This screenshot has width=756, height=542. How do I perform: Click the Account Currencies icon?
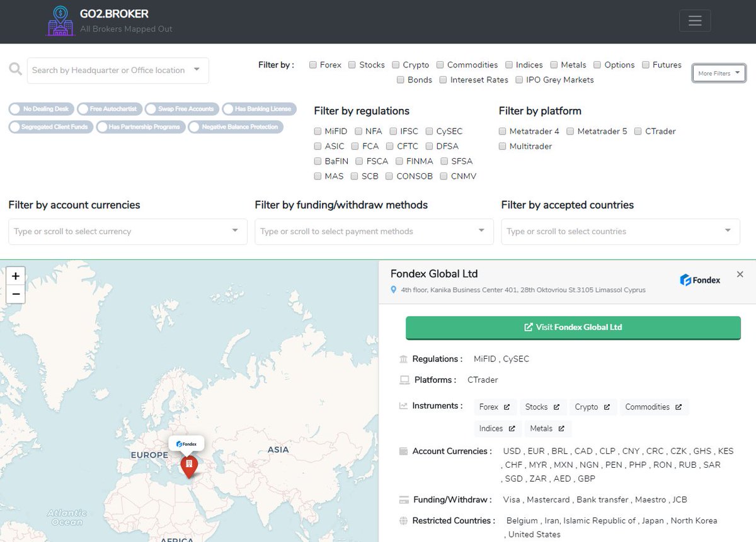(x=404, y=451)
